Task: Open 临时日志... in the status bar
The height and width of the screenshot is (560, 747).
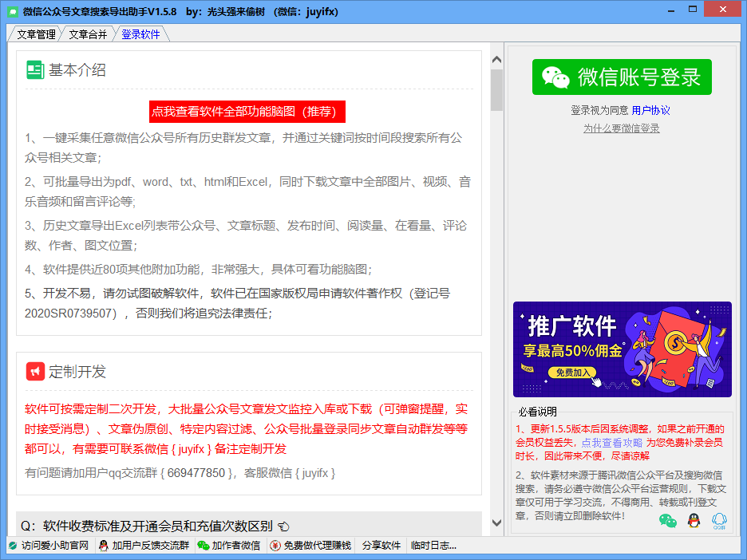Action: pyautogui.click(x=433, y=545)
